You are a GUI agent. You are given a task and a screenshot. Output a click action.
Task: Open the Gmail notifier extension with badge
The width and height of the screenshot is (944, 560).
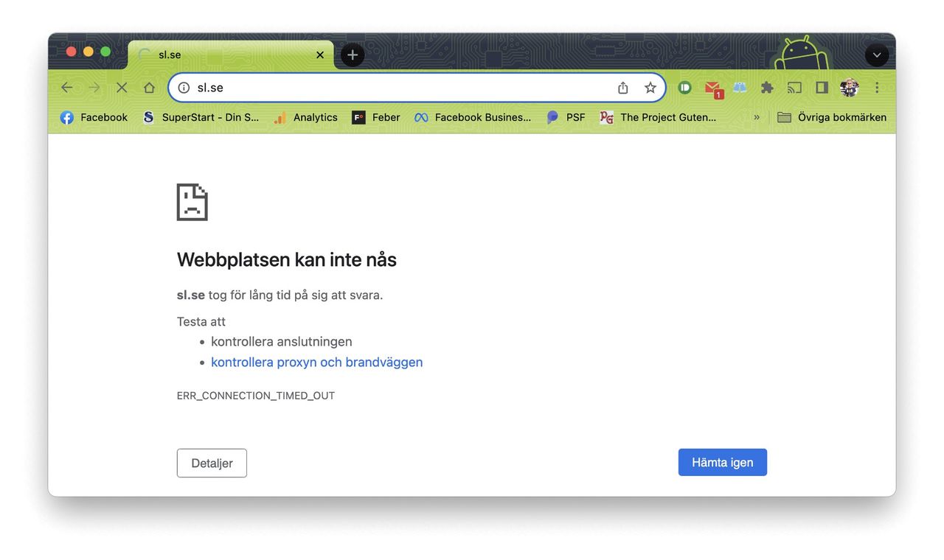point(712,87)
